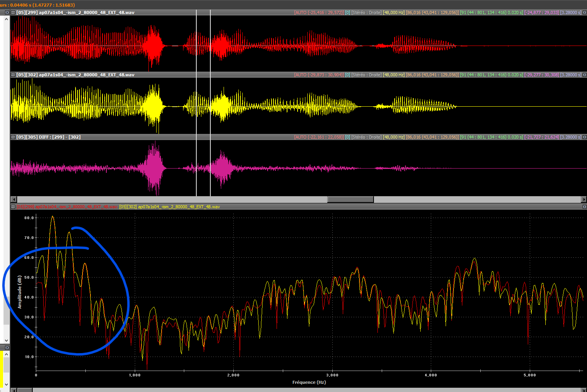This screenshot has height=392, width=587.
Task: Close the red [299] waveform track
Action: (x=584, y=12)
